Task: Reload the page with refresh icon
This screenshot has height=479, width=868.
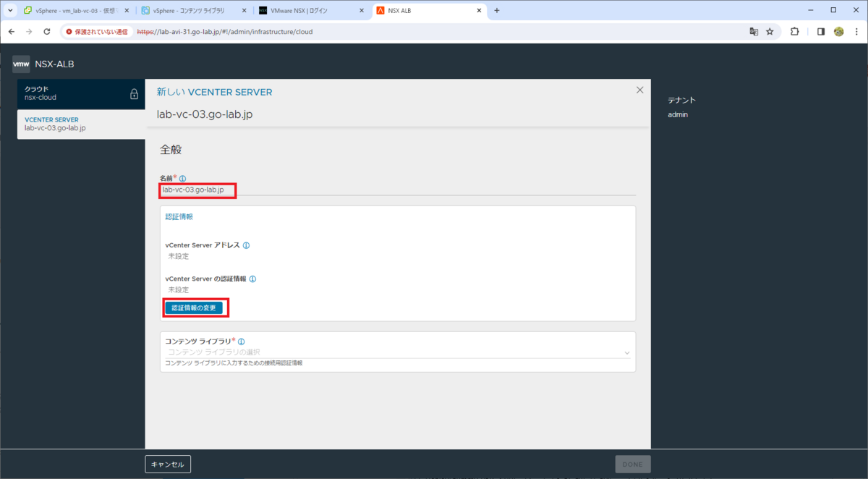Action: tap(47, 32)
